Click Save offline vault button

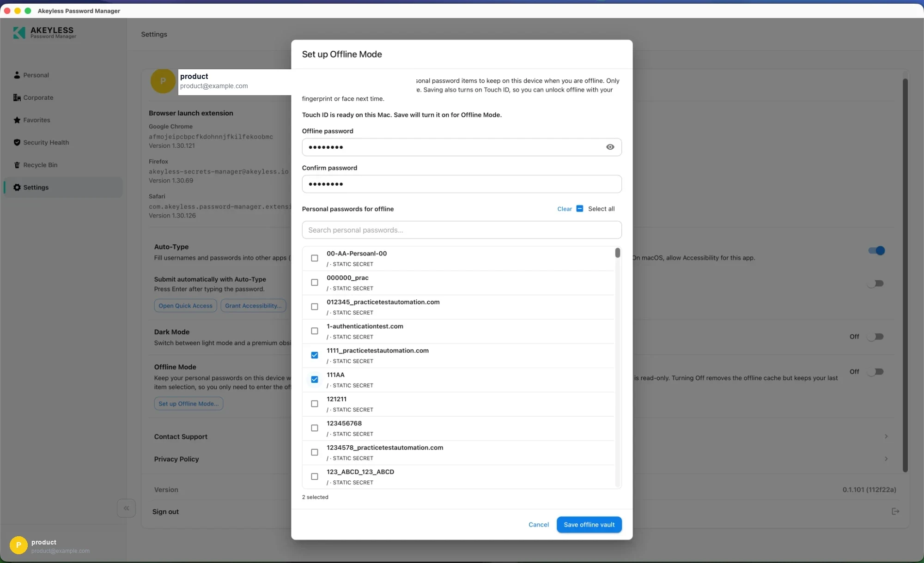589,525
